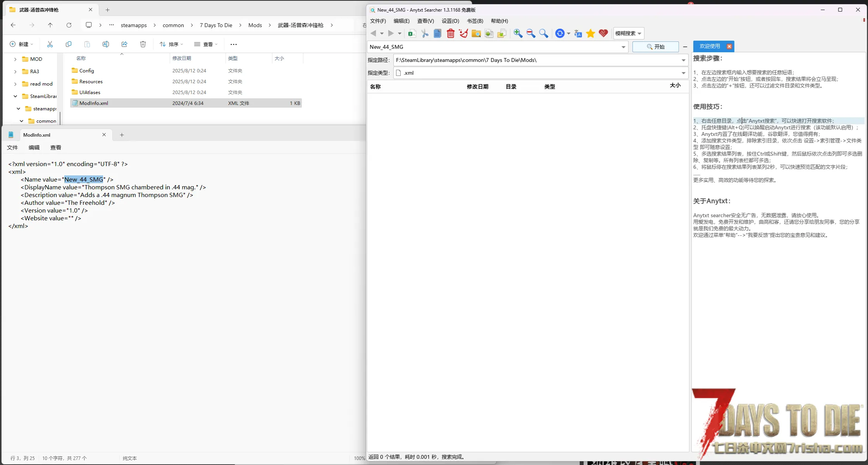Click 新建 button in Explorer
868x465 pixels.
21,44
